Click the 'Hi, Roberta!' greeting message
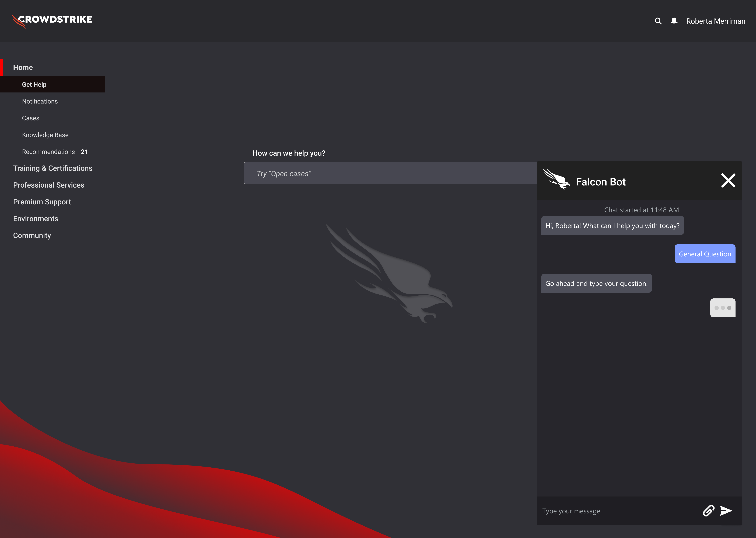Screen dimensions: 756x538 click(x=612, y=226)
